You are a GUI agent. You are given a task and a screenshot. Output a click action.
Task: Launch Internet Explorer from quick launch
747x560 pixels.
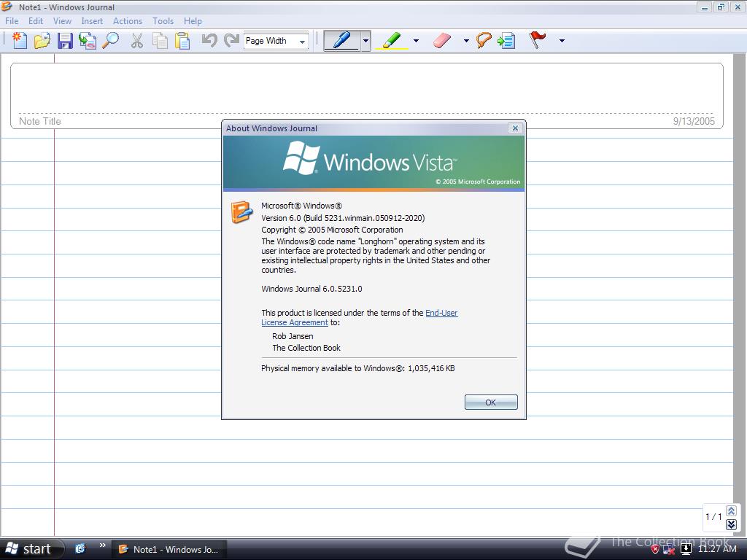[80, 548]
